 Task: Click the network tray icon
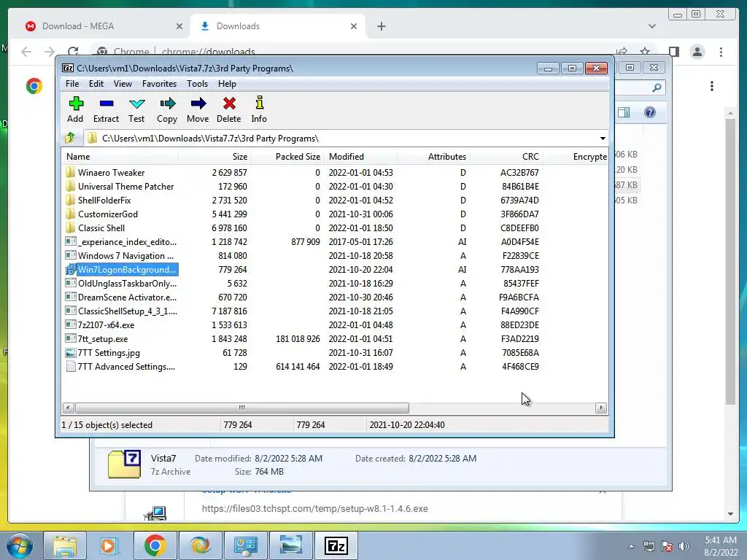[x=649, y=546]
